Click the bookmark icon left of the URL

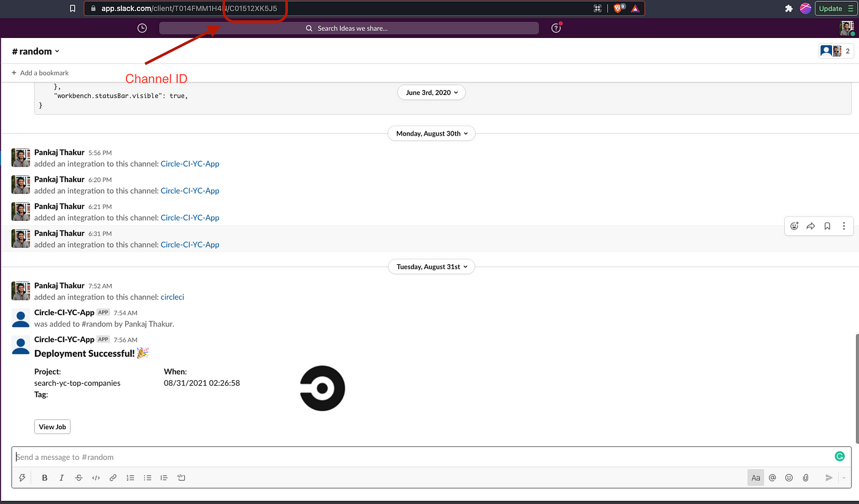(72, 9)
